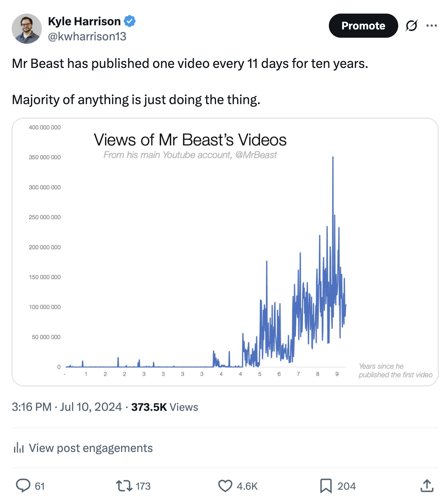Click the reply speech bubble icon
448x501 pixels.
[x=23, y=486]
